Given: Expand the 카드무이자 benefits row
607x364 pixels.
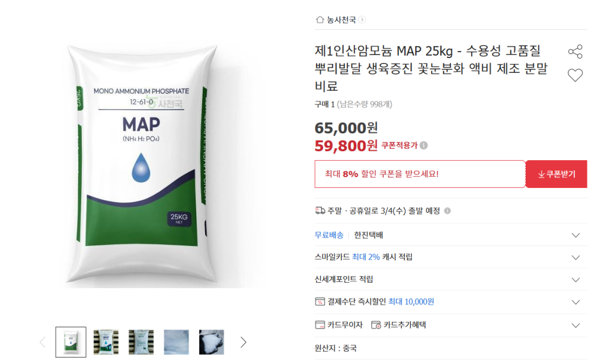Looking at the screenshot, I should (575, 325).
